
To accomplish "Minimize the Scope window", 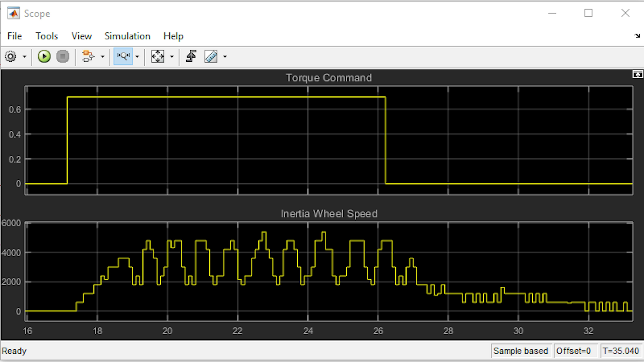I will 552,13.
